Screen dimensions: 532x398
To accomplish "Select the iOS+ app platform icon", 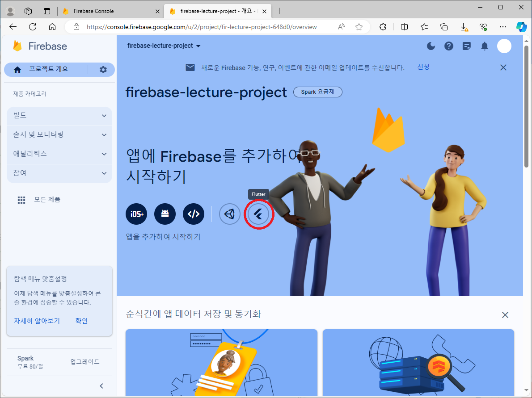I will point(136,214).
